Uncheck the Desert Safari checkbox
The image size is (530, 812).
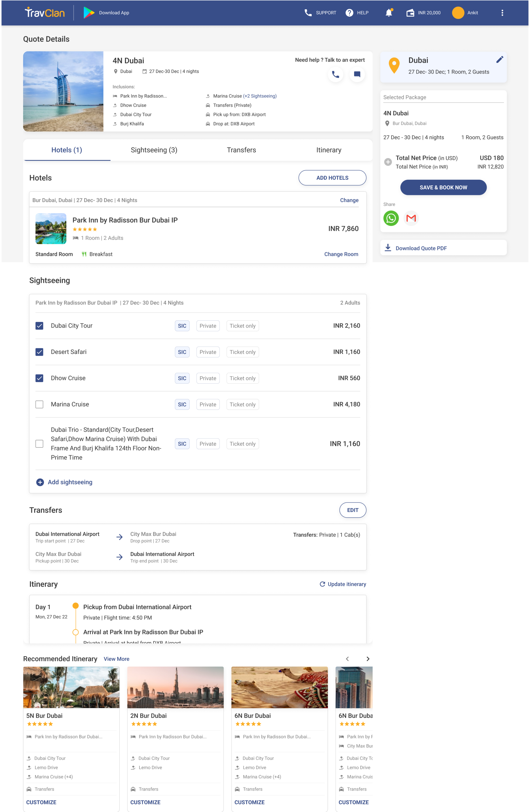(39, 352)
